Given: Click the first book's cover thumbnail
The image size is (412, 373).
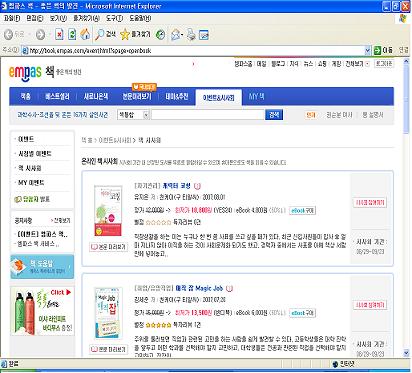Looking at the screenshot, I should 108,211.
